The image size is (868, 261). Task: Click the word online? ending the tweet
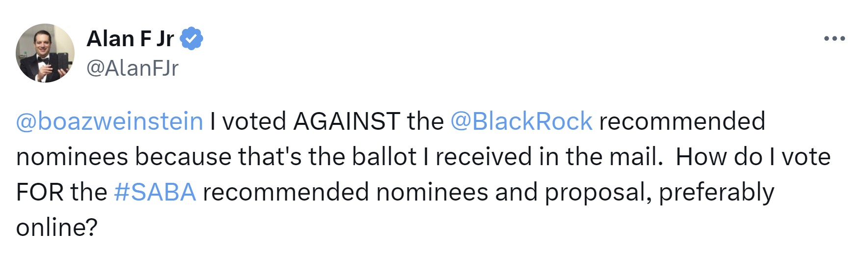coord(57,228)
